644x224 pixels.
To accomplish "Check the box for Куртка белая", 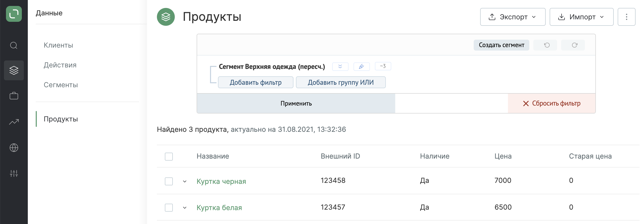I will [x=169, y=208].
